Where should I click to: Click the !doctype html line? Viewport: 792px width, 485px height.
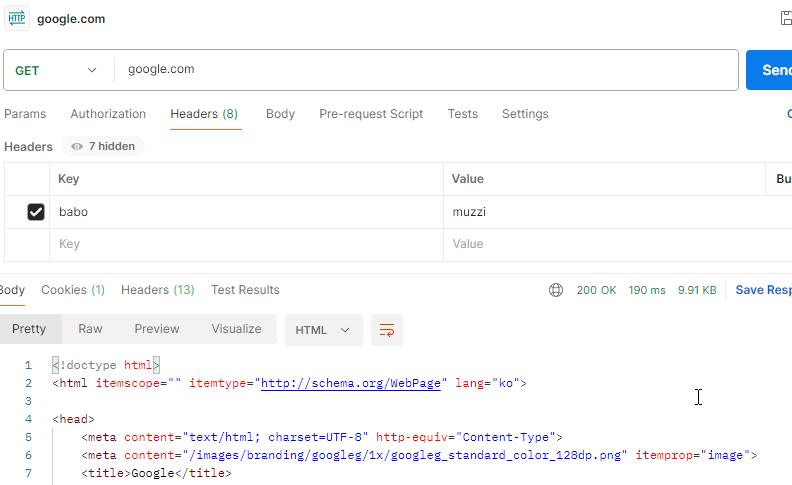tap(106, 365)
